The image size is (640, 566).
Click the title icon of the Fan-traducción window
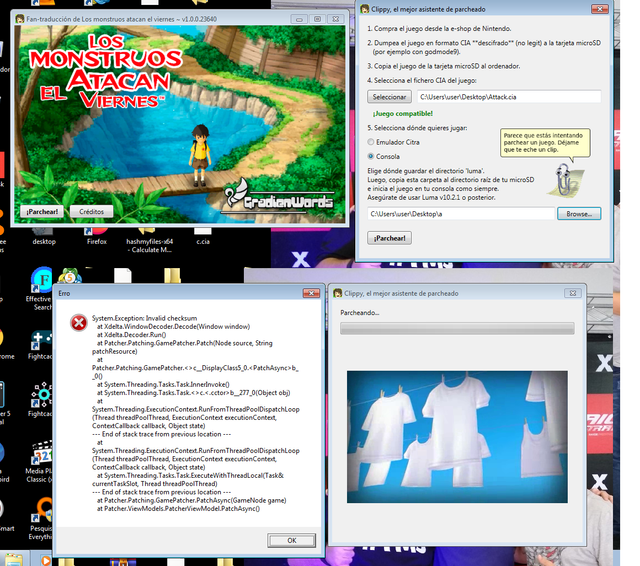(19, 19)
